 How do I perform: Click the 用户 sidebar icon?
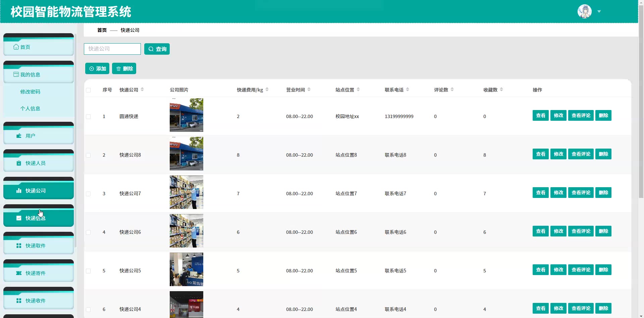(19, 136)
